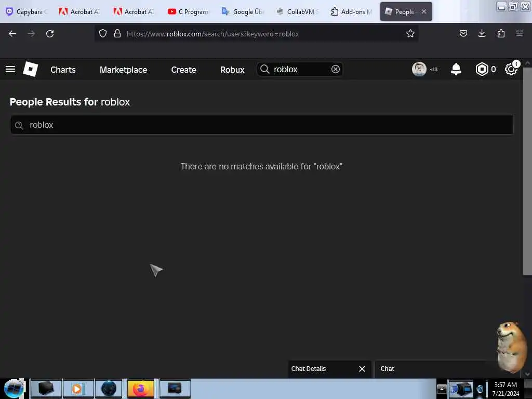Open the Windows Start menu
The width and height of the screenshot is (532, 399).
pos(14,389)
